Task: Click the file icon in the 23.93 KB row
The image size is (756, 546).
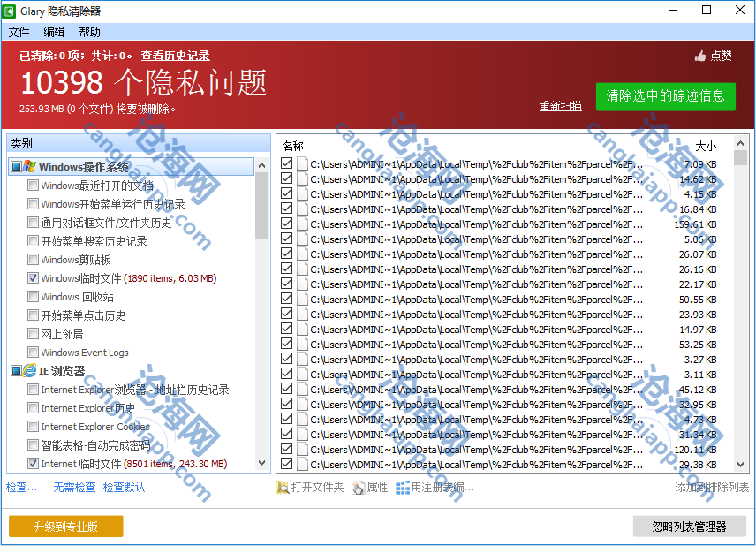Action: [302, 314]
